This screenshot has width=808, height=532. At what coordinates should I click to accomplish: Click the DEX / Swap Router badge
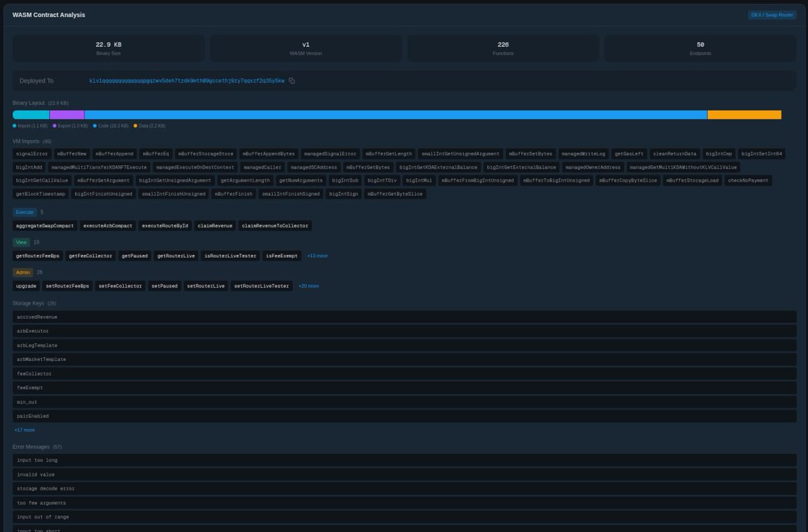(772, 15)
